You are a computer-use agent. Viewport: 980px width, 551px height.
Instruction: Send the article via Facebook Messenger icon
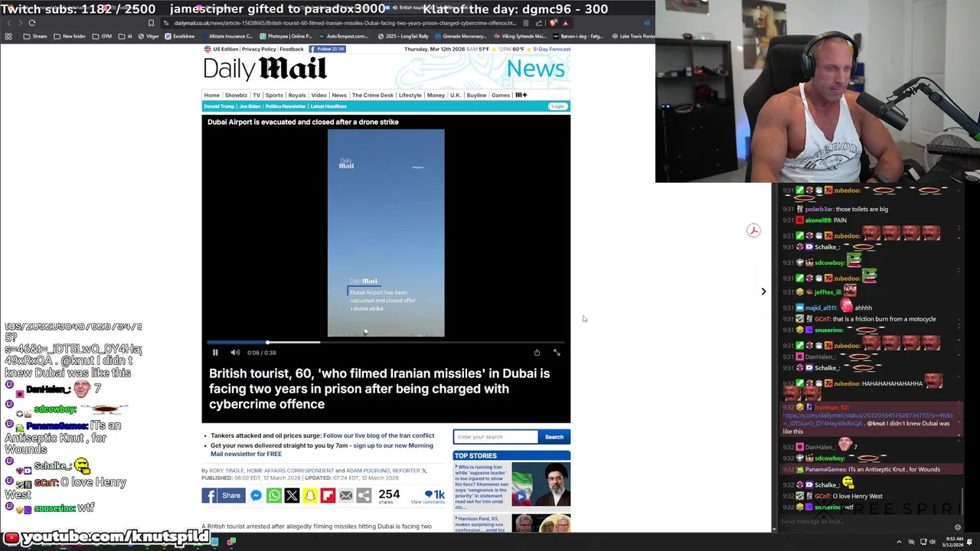click(x=256, y=495)
